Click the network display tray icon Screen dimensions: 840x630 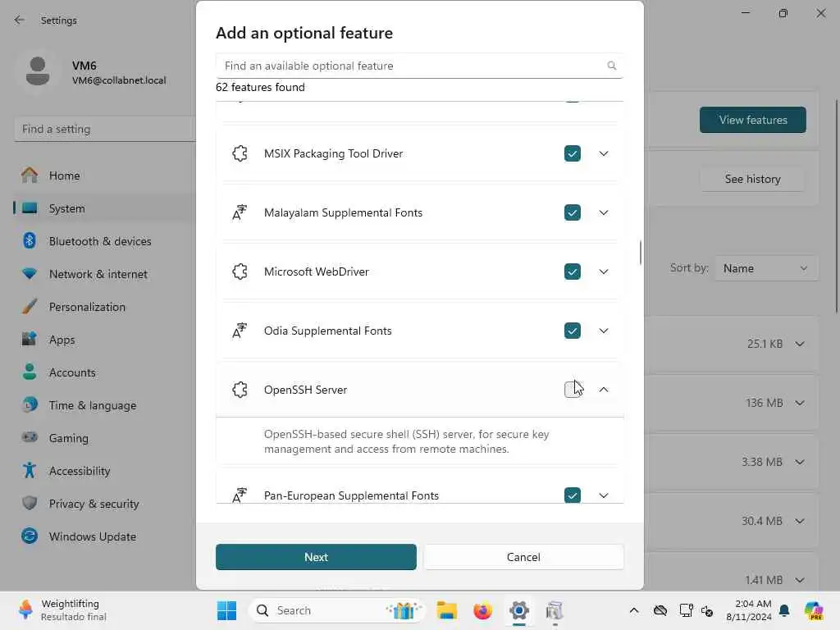pyautogui.click(x=685, y=610)
